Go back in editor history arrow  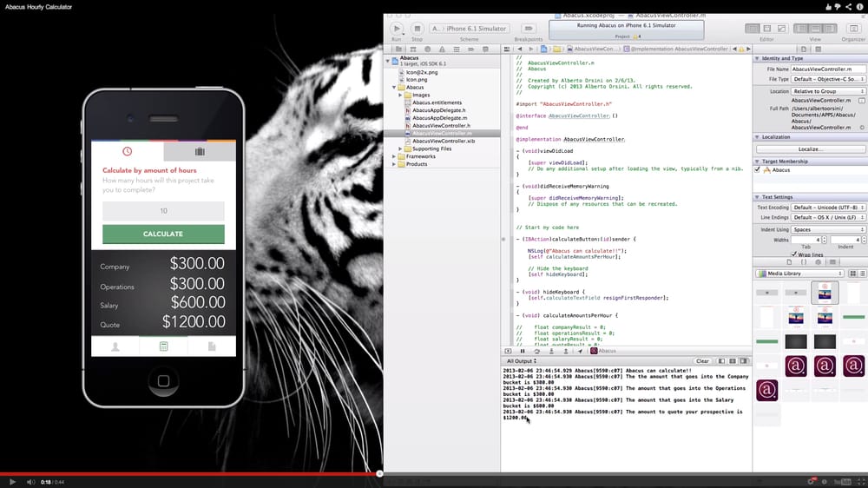click(x=519, y=49)
